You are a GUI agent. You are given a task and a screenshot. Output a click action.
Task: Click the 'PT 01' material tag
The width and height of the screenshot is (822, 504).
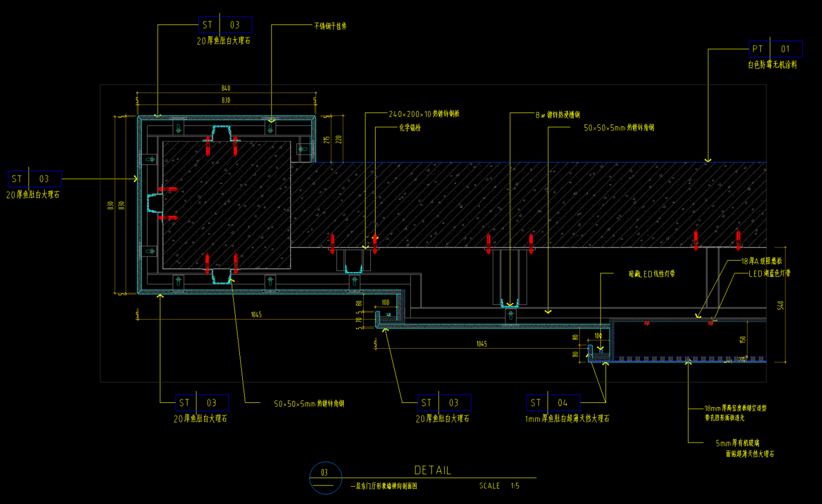pyautogui.click(x=776, y=49)
